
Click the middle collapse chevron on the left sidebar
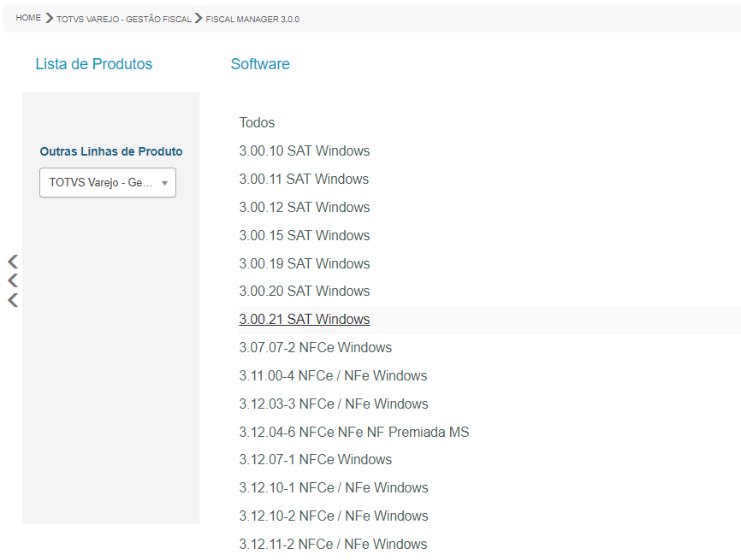(13, 280)
